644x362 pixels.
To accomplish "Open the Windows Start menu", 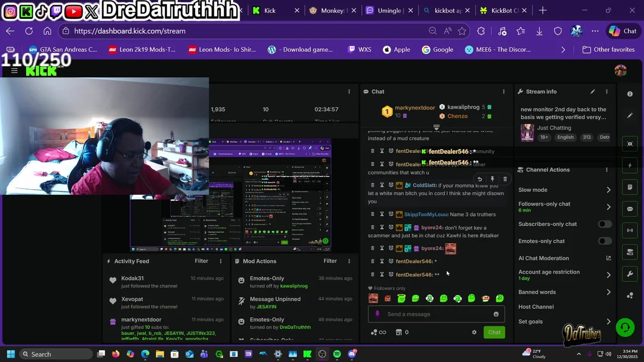I will pyautogui.click(x=11, y=354).
